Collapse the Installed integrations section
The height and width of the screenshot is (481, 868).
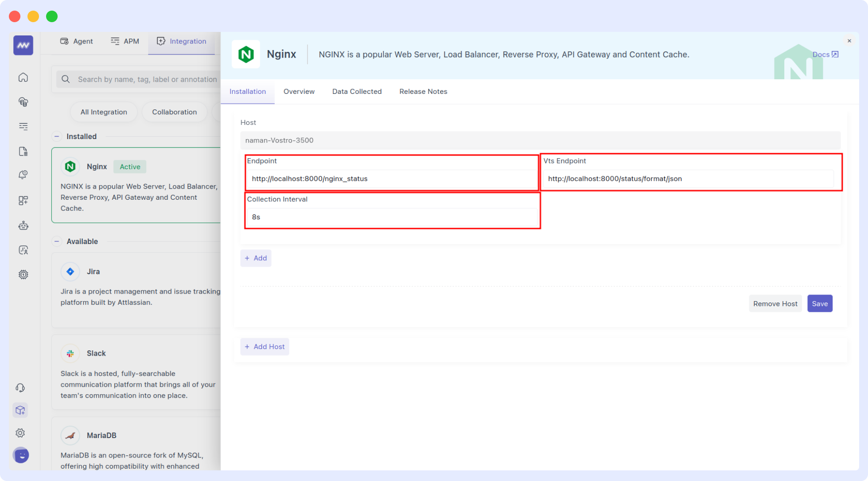click(x=57, y=136)
